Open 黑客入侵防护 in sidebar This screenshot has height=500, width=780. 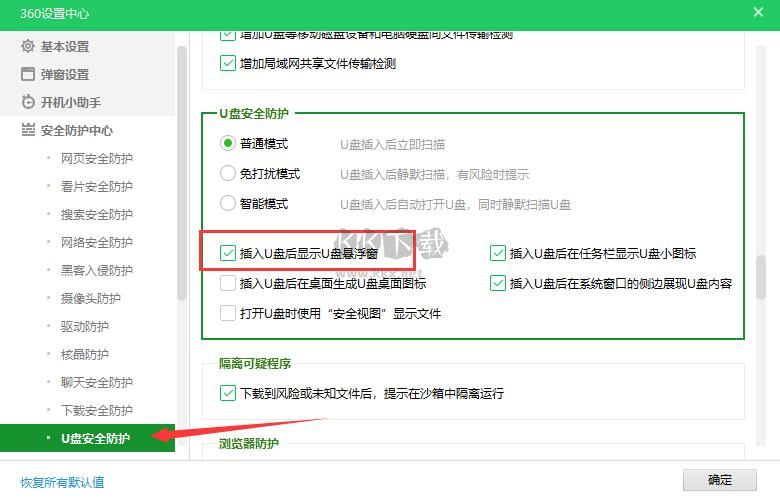pyautogui.click(x=97, y=270)
